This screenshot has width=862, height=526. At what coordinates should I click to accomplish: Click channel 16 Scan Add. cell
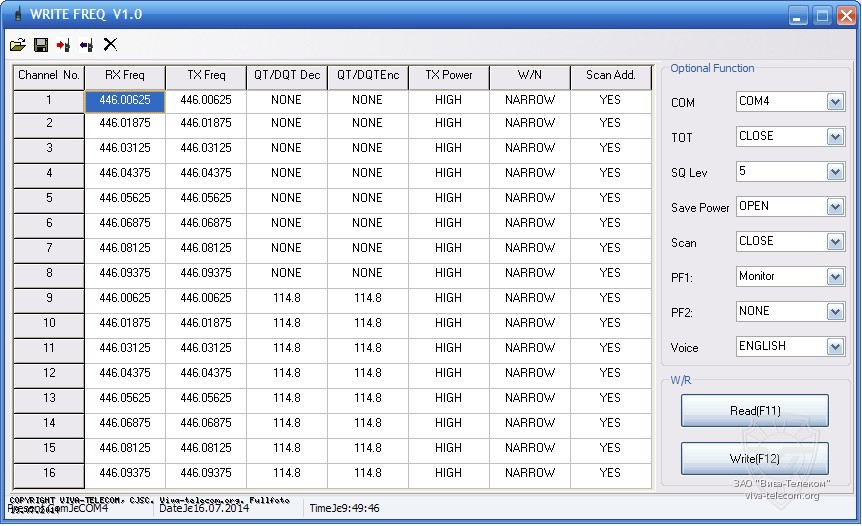(x=610, y=473)
